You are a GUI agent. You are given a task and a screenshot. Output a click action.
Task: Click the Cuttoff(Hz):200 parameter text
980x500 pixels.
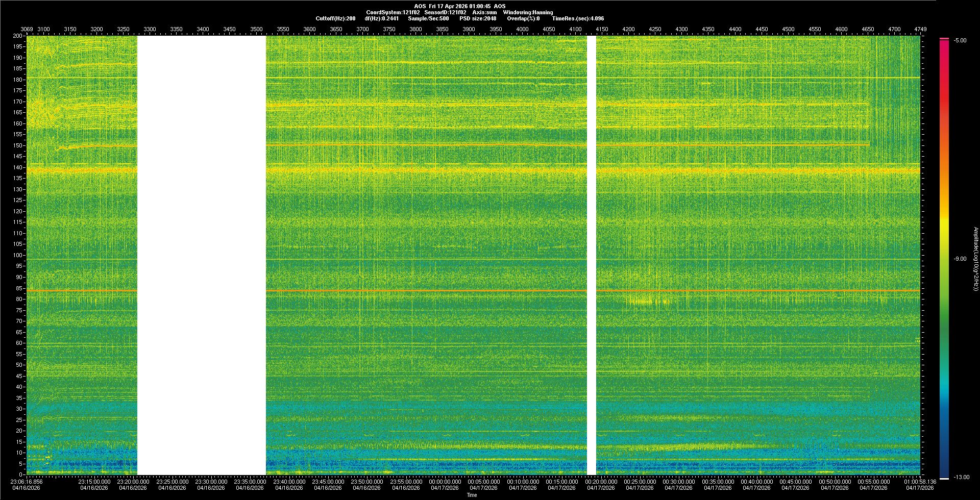point(335,19)
